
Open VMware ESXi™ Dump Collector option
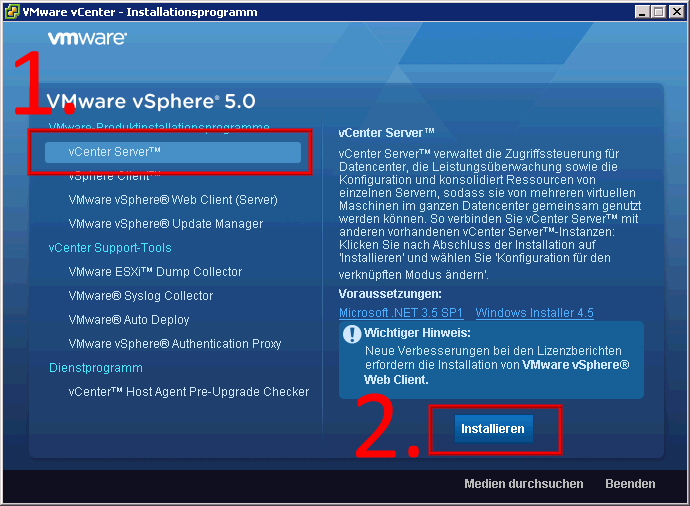click(x=155, y=272)
